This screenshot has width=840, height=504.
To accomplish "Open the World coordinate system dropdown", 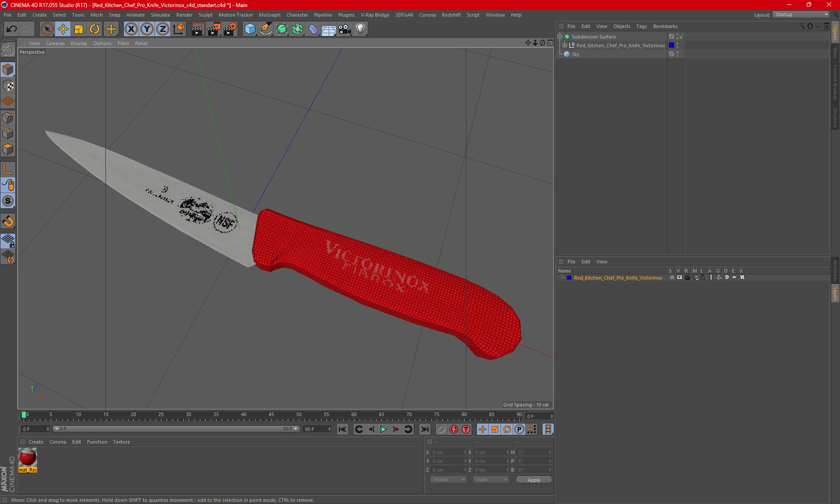I will [x=448, y=479].
